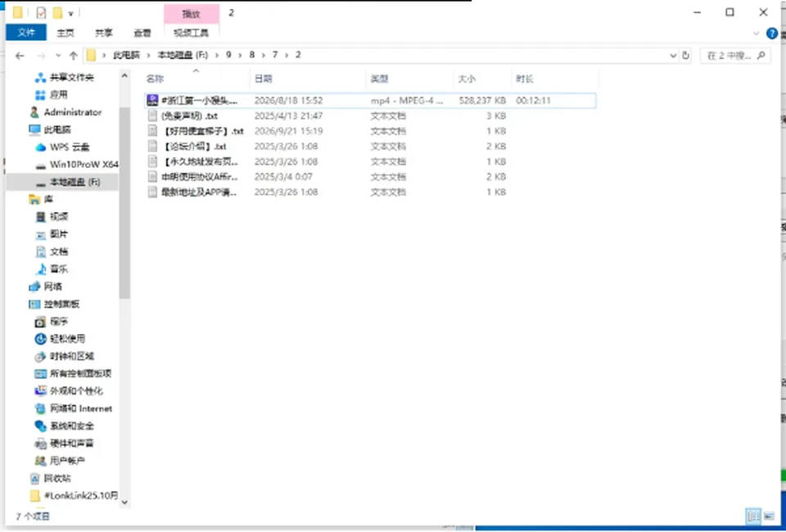Click folder 8 in the address breadcrumb
This screenshot has height=532, width=786.
pos(252,55)
